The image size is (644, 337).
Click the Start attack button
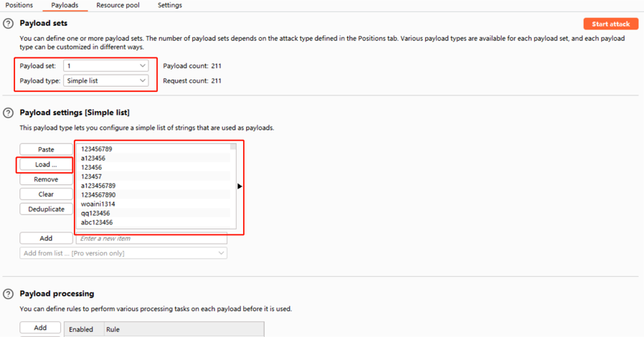click(x=610, y=24)
